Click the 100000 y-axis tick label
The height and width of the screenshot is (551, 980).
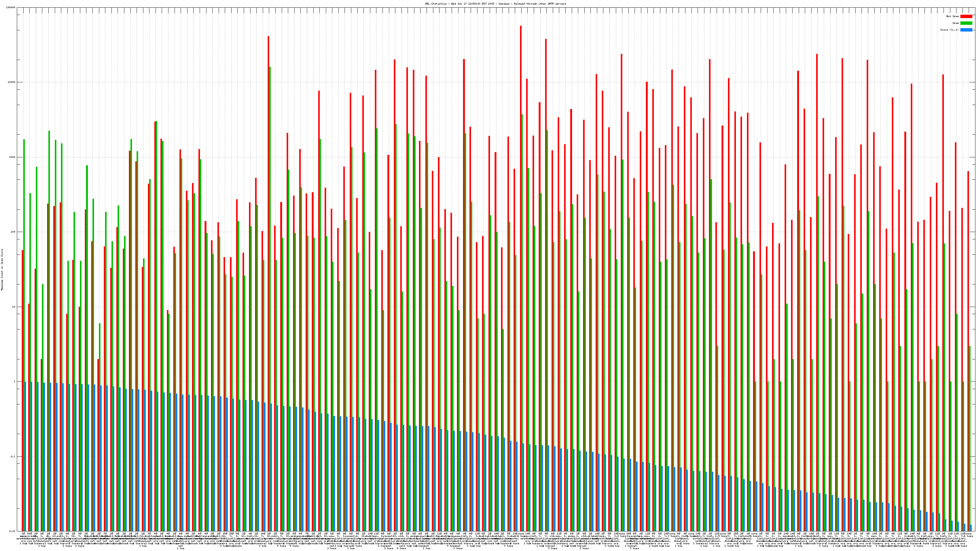(11, 8)
